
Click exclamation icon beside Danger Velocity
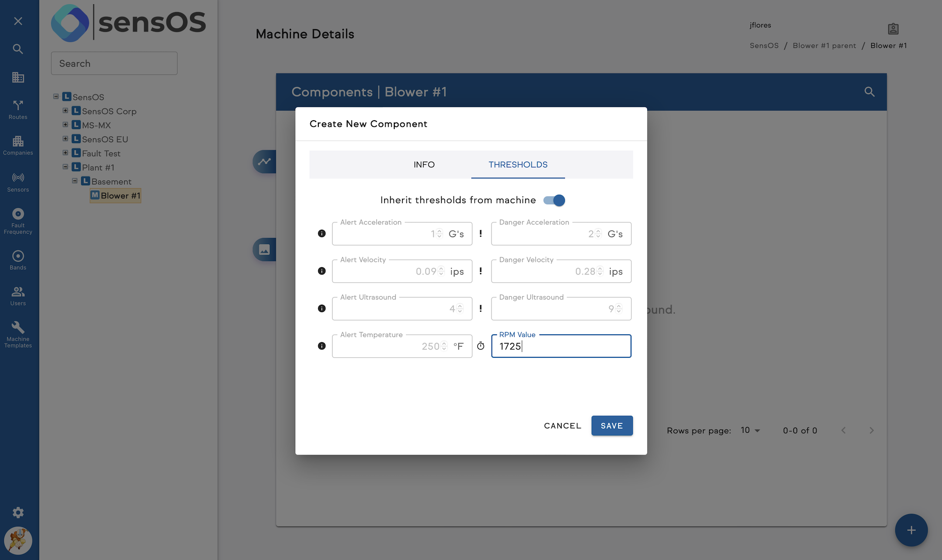[x=481, y=271]
